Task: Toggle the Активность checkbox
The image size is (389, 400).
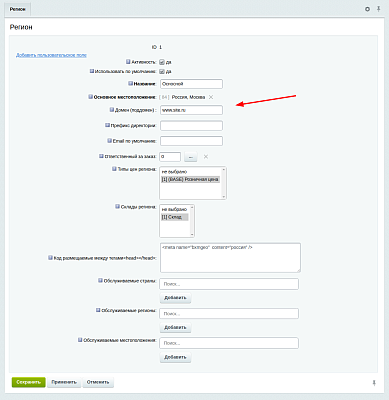Action: tap(162, 62)
